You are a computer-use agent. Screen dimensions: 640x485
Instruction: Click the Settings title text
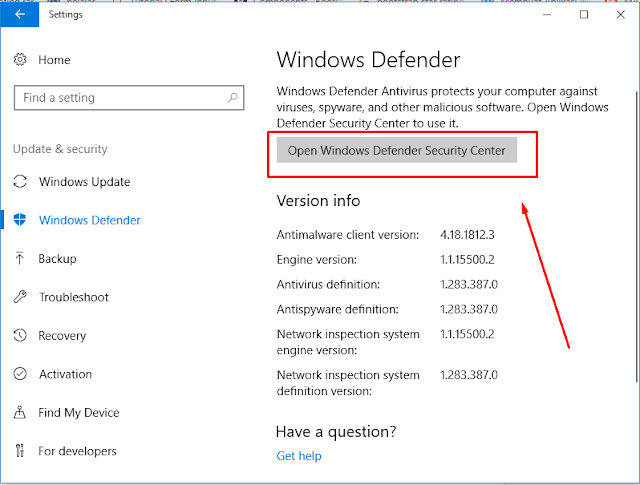[65, 14]
